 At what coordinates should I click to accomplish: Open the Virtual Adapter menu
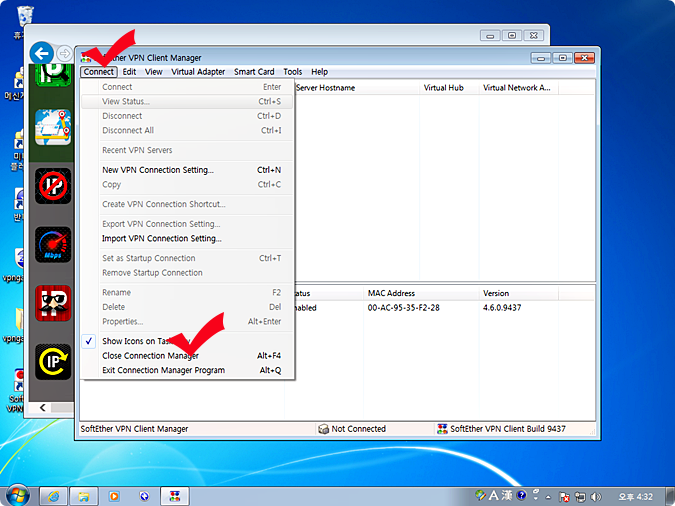198,72
